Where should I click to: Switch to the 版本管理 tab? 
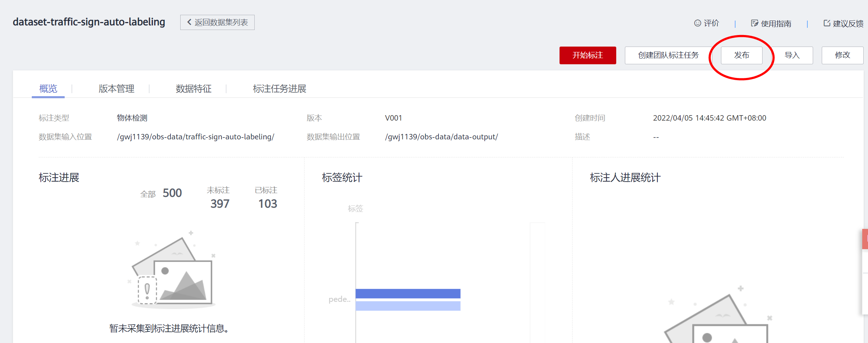click(x=116, y=88)
